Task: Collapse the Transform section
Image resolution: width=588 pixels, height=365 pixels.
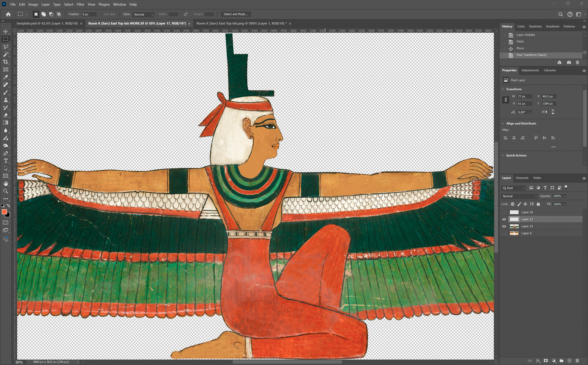Action: [x=503, y=89]
